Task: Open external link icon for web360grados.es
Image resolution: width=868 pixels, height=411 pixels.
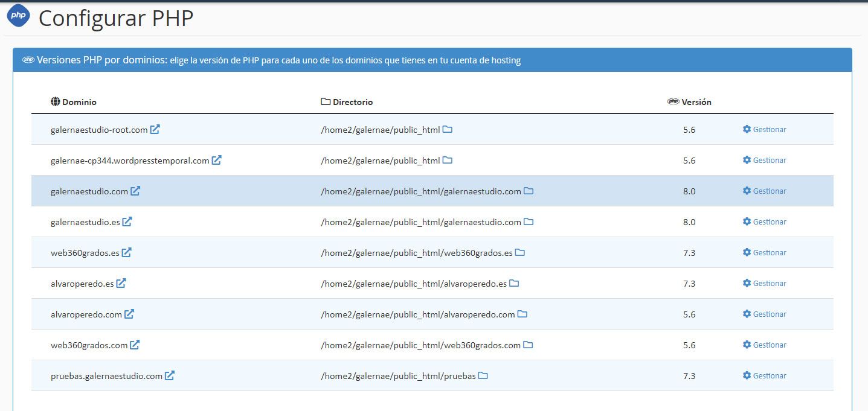Action: point(127,252)
